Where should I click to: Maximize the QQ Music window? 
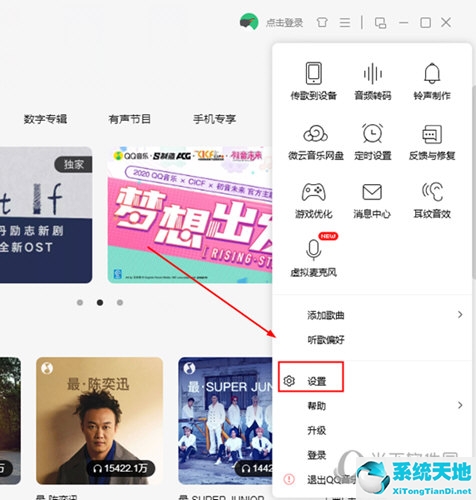tap(426, 23)
